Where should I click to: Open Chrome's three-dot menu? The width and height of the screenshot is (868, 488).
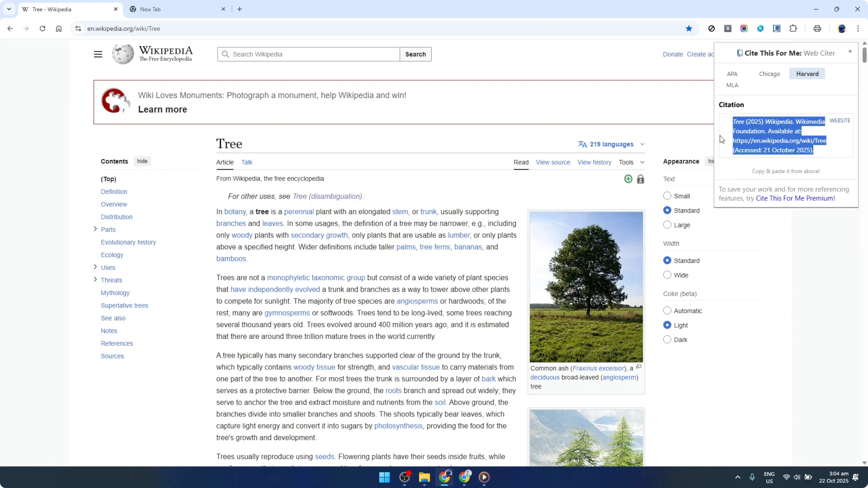[x=858, y=29]
